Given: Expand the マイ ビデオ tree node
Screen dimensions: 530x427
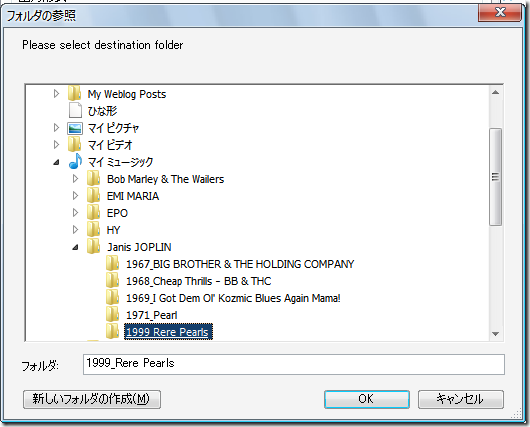Looking at the screenshot, I should [x=56, y=145].
